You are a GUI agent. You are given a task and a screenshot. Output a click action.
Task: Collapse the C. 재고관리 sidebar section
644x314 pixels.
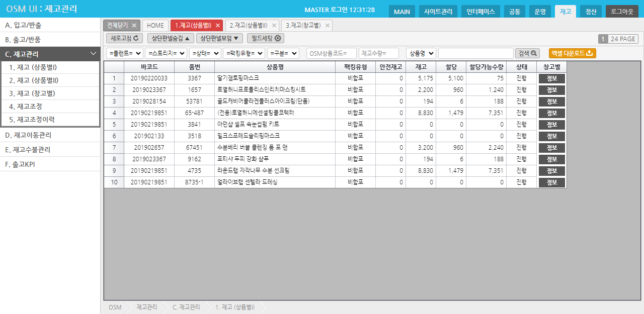click(93, 54)
